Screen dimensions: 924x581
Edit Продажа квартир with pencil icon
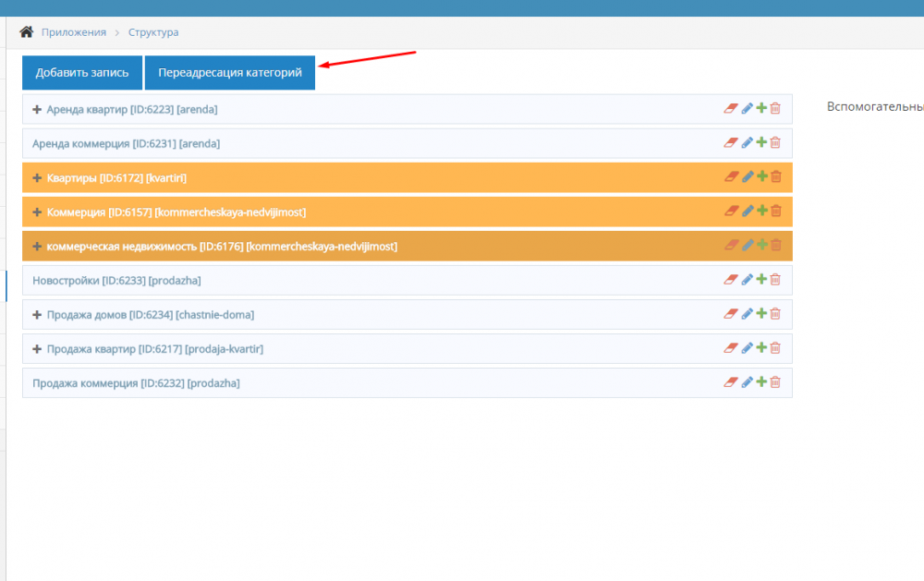point(747,347)
